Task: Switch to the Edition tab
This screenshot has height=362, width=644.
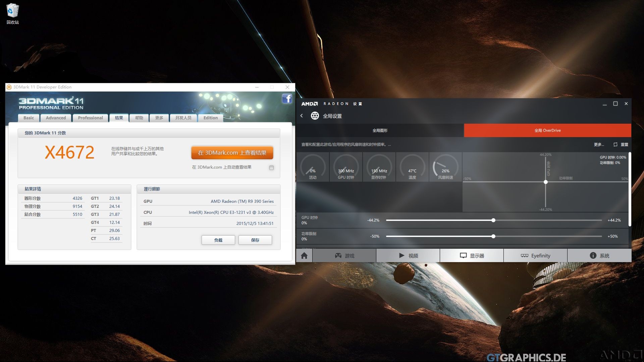Action: 210,118
